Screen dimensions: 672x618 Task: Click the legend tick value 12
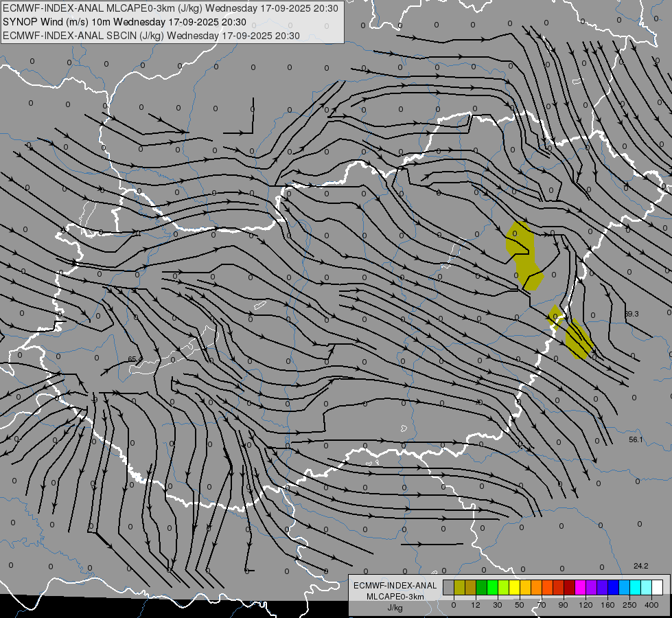[476, 605]
